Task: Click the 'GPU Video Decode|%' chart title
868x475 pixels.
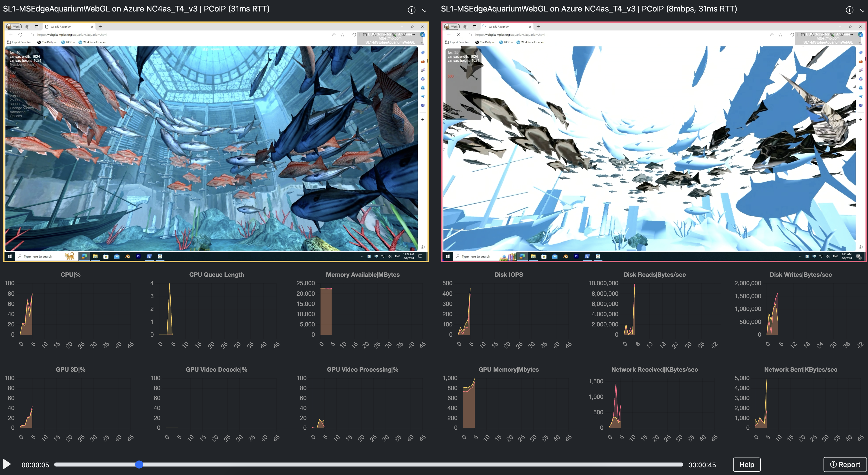Action: (x=217, y=370)
